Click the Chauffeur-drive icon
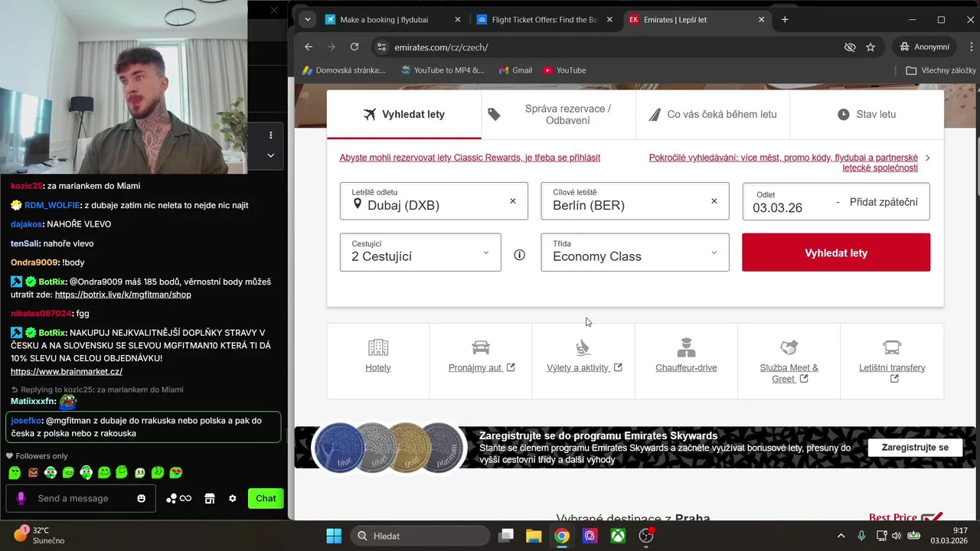The width and height of the screenshot is (980, 551). (686, 347)
